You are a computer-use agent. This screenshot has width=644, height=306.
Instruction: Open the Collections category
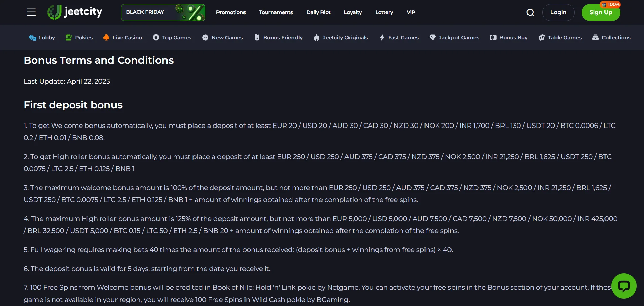(611, 38)
